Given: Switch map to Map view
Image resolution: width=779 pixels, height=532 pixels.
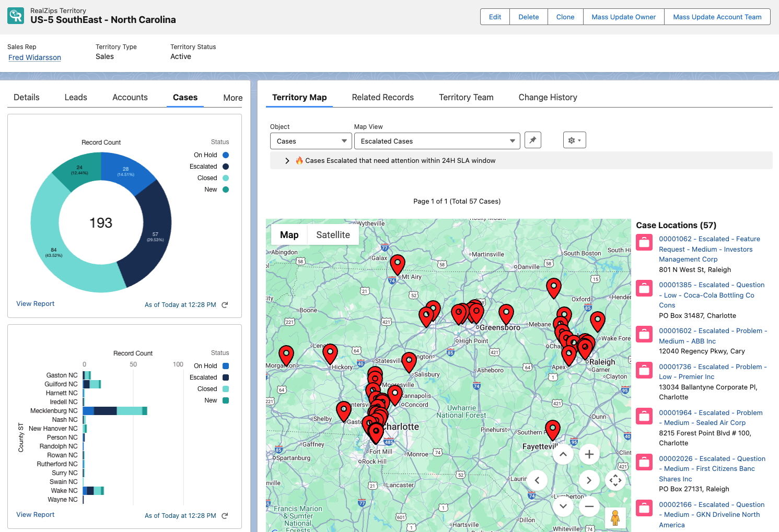Looking at the screenshot, I should tap(289, 235).
